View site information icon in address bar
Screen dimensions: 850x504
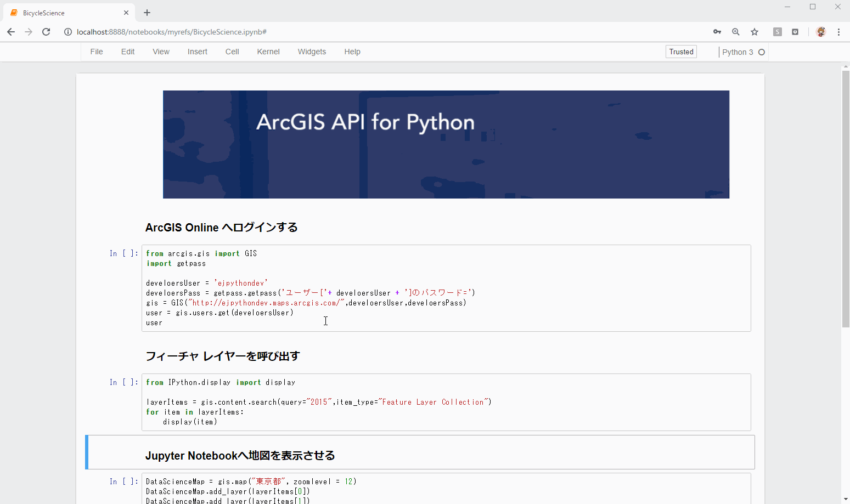pyautogui.click(x=68, y=32)
